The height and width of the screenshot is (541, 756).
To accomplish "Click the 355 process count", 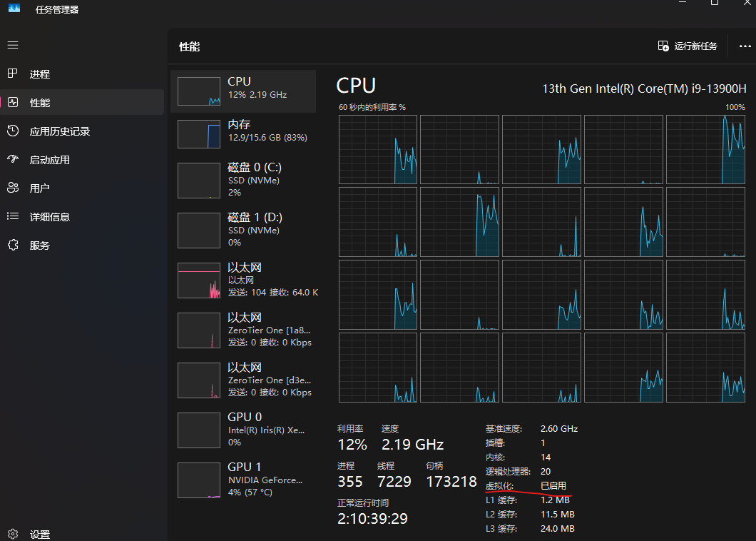I will (350, 482).
